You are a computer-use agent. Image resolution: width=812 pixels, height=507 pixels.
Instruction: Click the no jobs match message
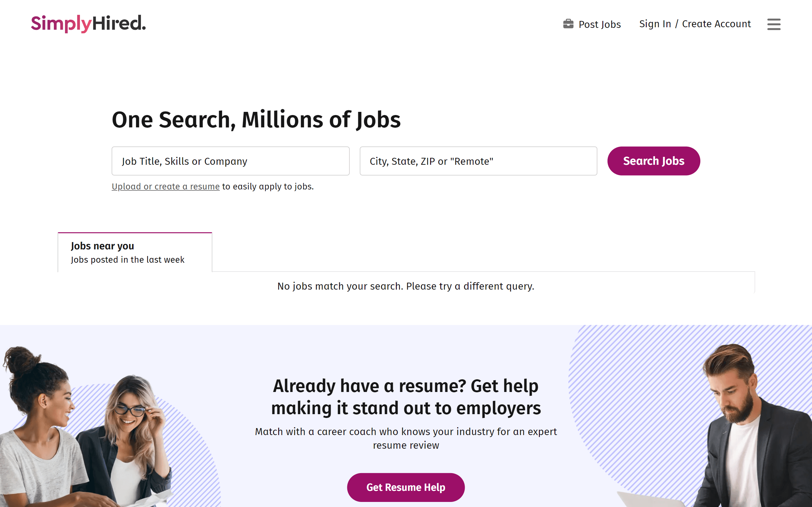coord(406,286)
